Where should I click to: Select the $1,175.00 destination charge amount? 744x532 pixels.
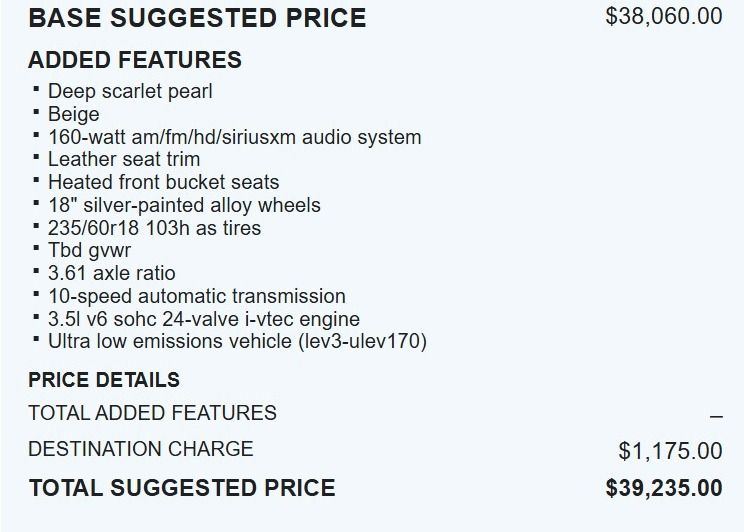[670, 451]
